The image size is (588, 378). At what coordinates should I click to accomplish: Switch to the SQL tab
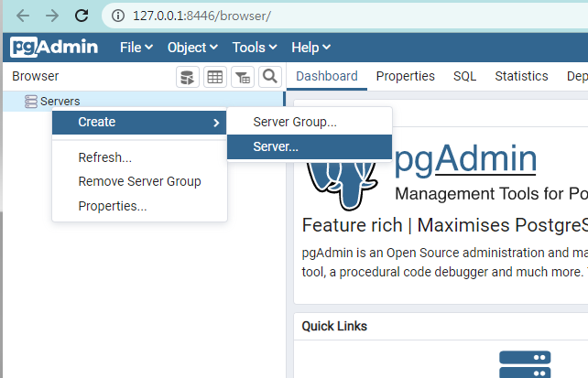(464, 76)
